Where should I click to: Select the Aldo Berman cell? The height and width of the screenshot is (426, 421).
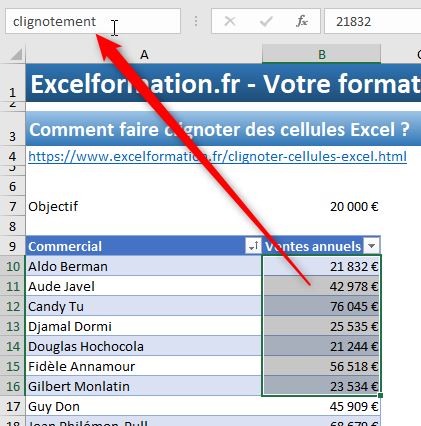click(x=144, y=266)
